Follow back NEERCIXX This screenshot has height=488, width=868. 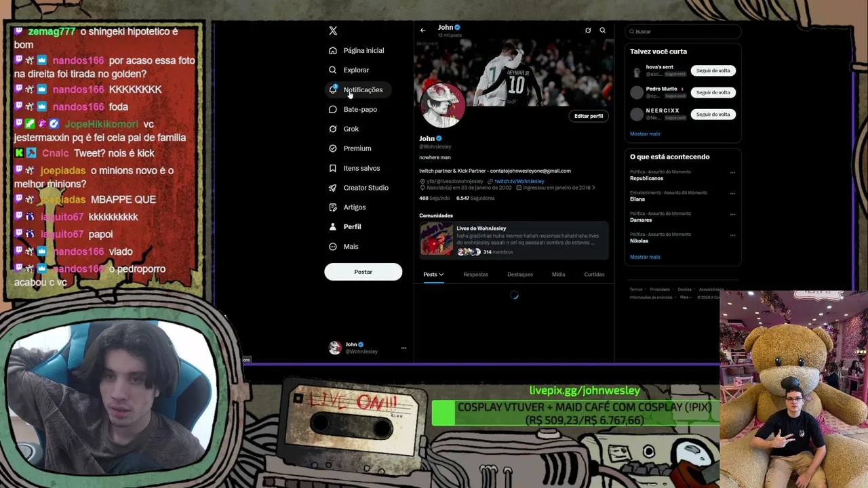coord(713,115)
